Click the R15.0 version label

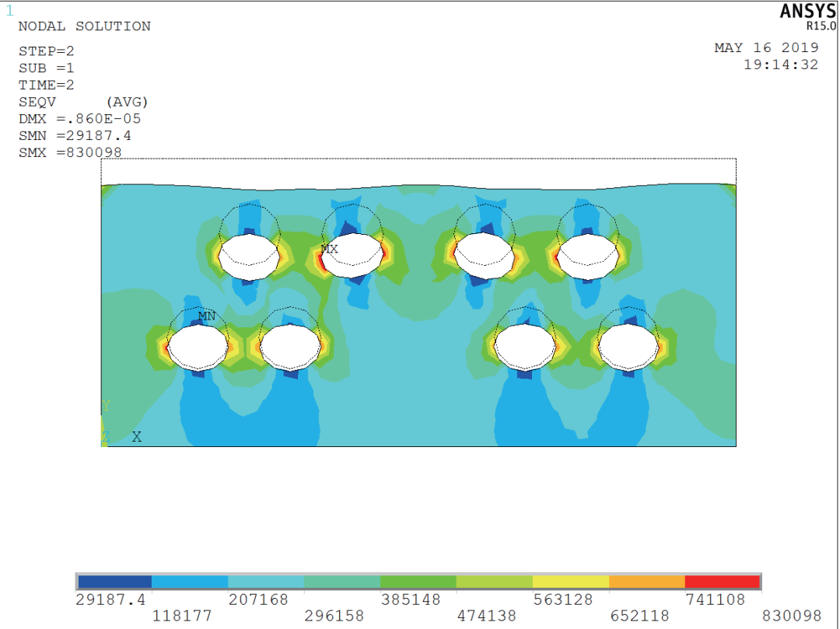[821, 26]
